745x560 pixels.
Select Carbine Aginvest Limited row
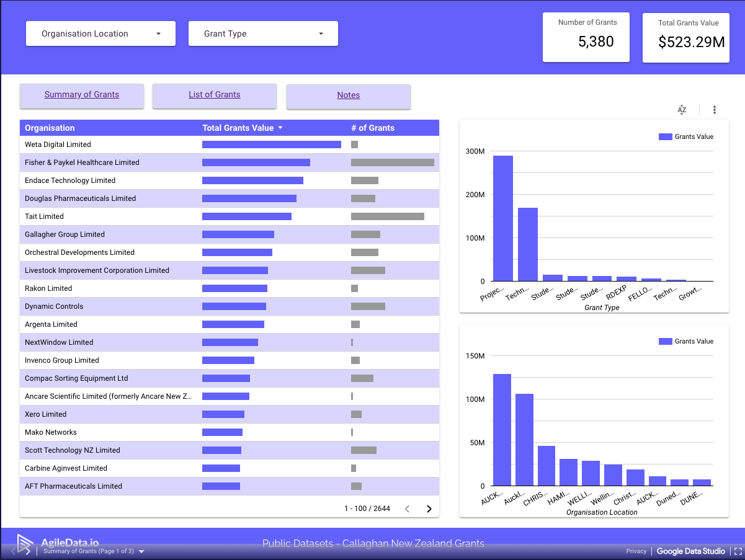pos(230,468)
